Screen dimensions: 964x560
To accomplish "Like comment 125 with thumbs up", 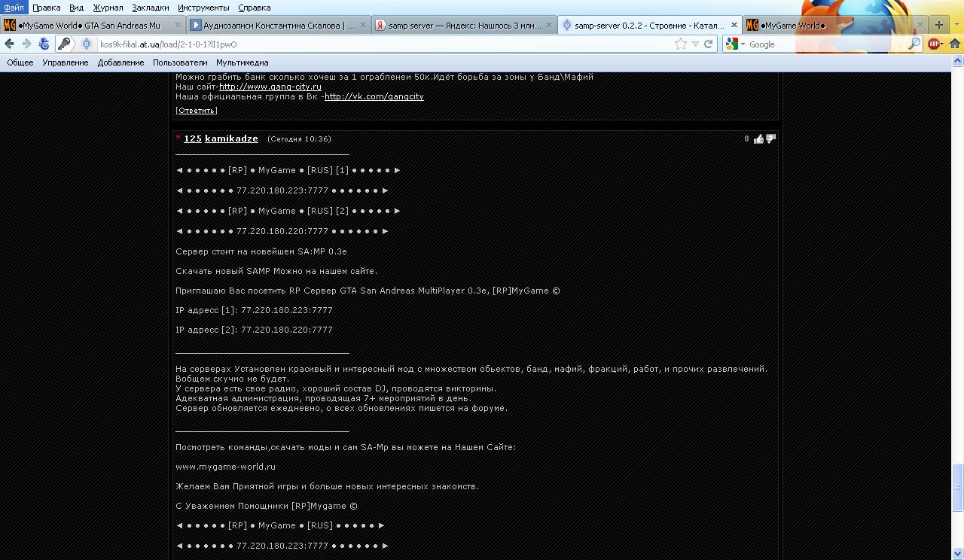I will (758, 138).
